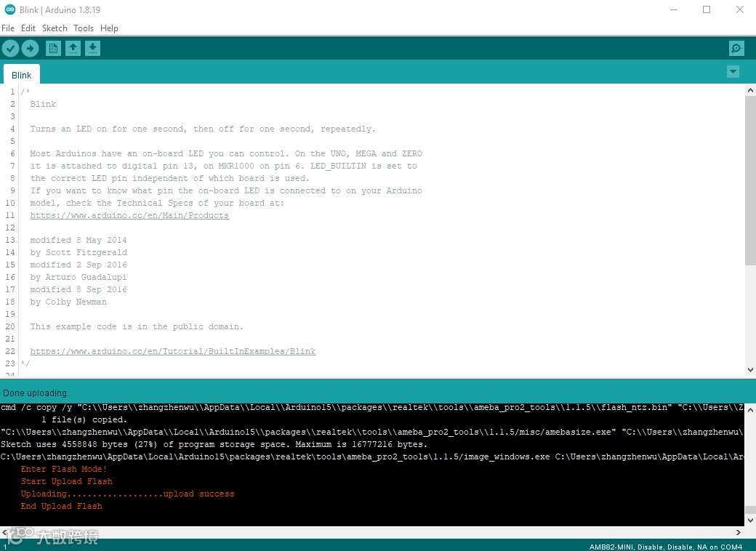The image size is (756, 551).
Task: Click the 'by Colby Newman' line
Action: point(68,302)
